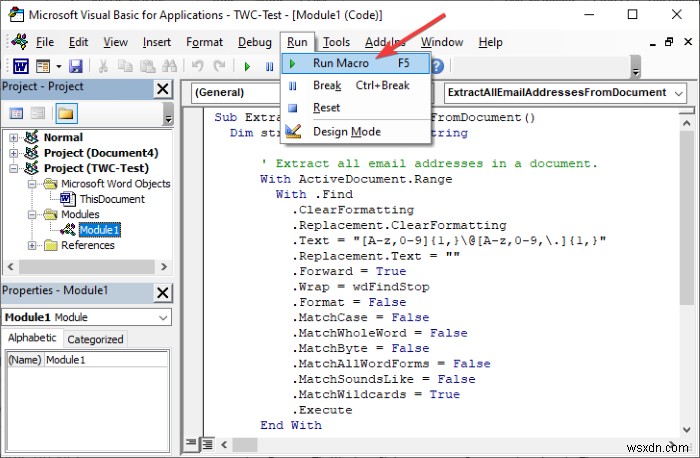700x458 pixels.
Task: Open the Window menu
Action: (442, 42)
